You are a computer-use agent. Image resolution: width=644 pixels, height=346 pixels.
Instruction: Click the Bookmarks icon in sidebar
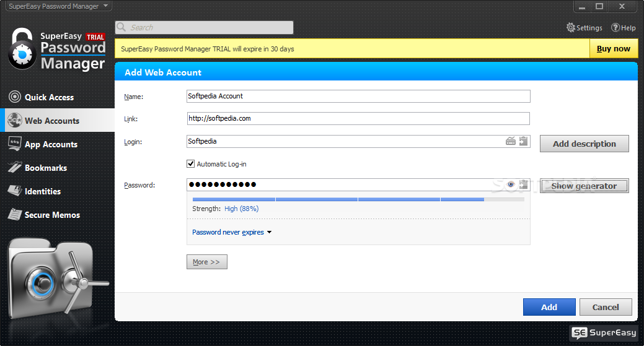pyautogui.click(x=15, y=167)
